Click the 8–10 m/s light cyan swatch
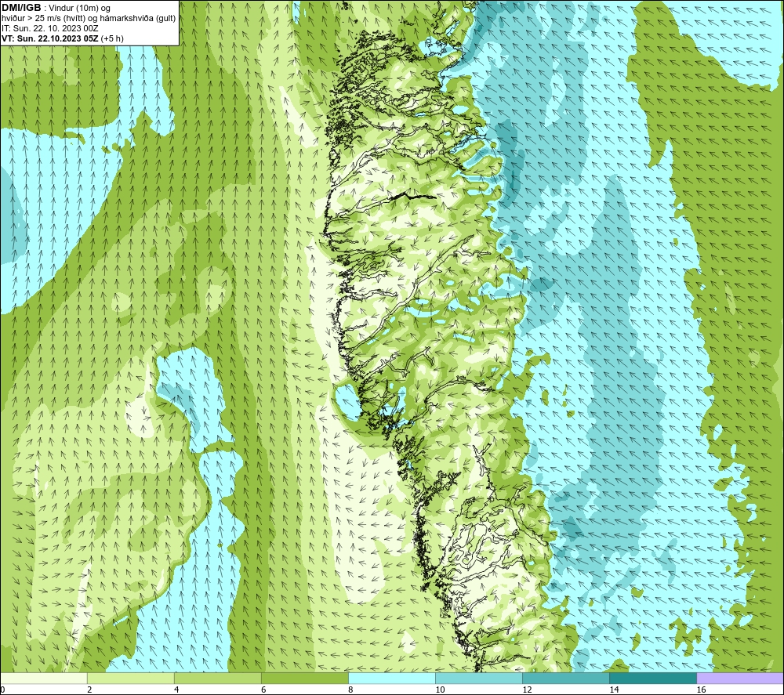Screen dimensions: 784x695 (x=392, y=679)
